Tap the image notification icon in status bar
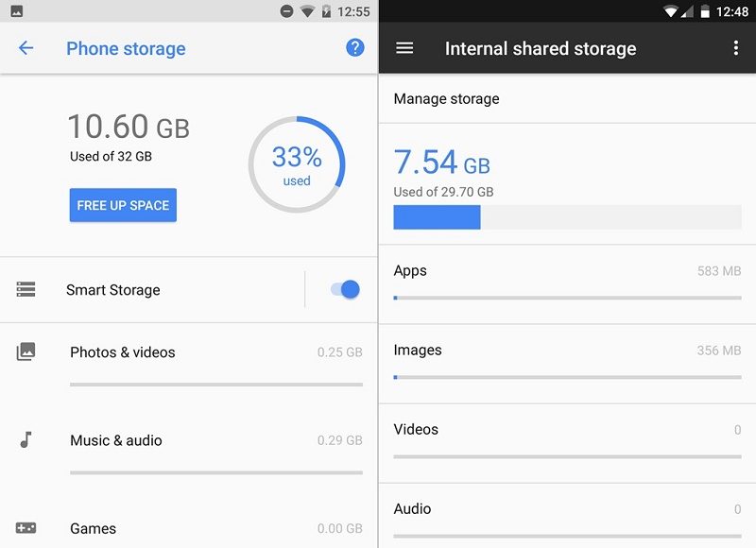 click(16, 11)
